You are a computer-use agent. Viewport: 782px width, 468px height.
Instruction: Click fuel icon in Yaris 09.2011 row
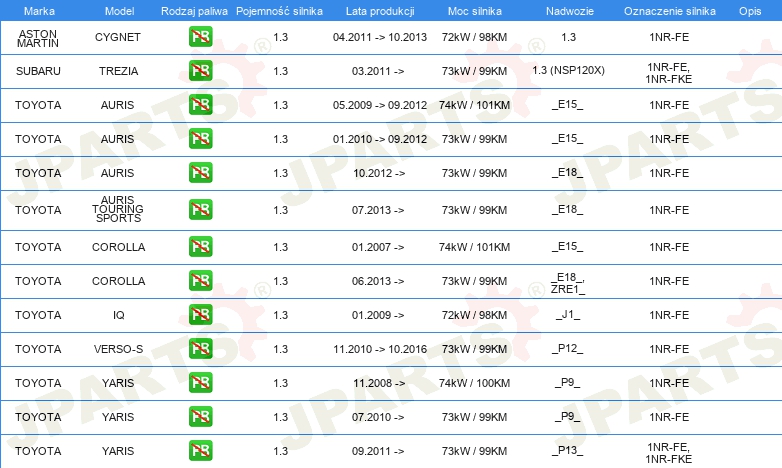click(200, 450)
